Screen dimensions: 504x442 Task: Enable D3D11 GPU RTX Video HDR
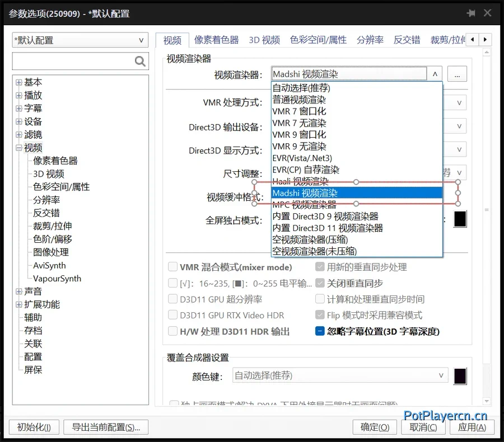[173, 315]
